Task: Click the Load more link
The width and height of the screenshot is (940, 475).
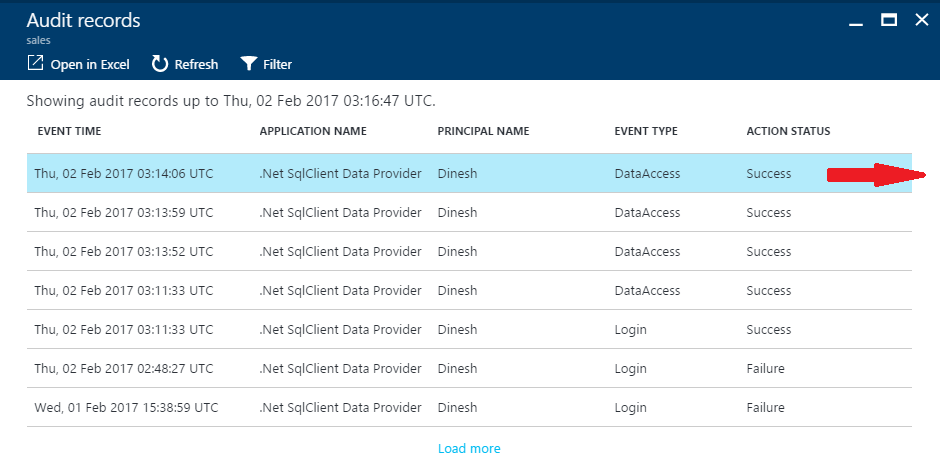Action: [469, 449]
